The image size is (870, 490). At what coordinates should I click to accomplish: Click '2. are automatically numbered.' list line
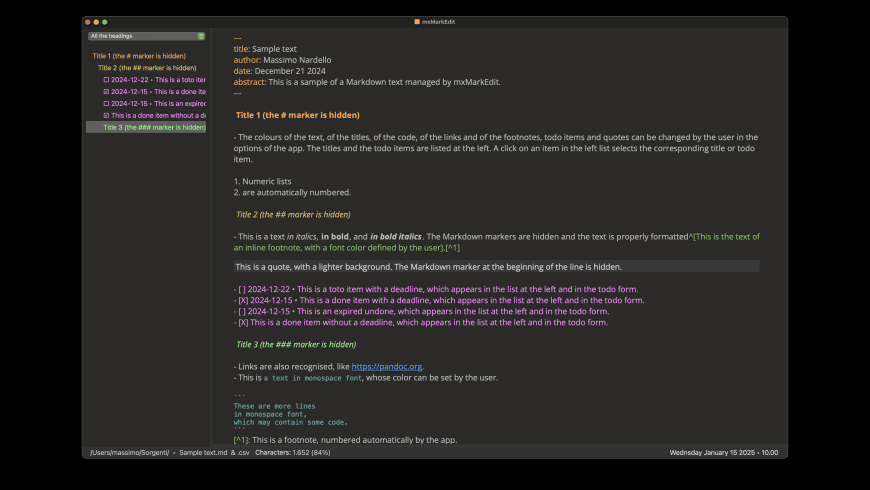tap(292, 193)
